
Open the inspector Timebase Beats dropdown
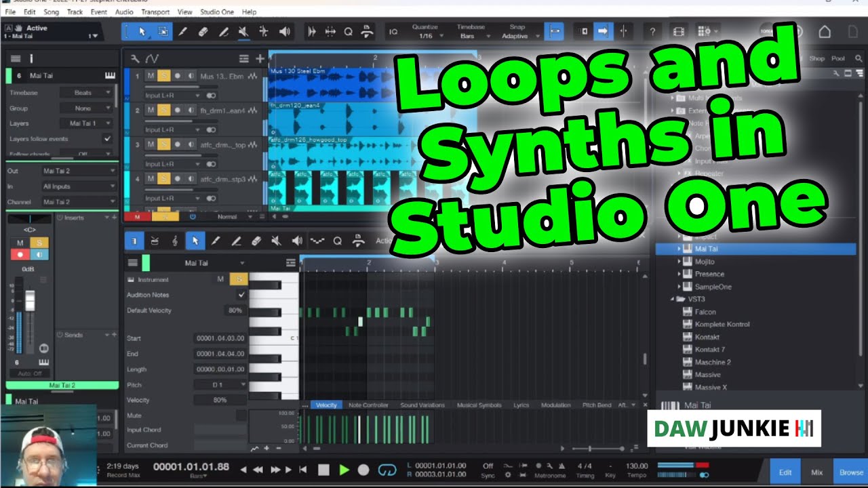(85, 92)
